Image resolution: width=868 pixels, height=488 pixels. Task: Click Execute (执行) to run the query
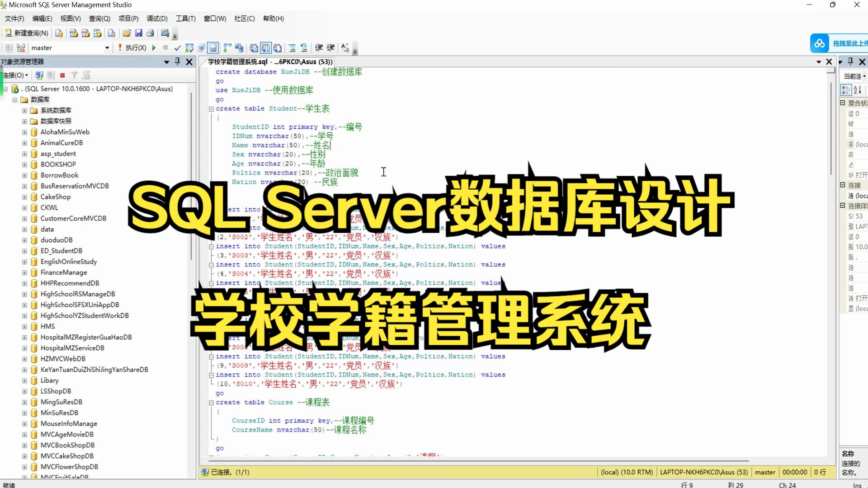coord(132,47)
